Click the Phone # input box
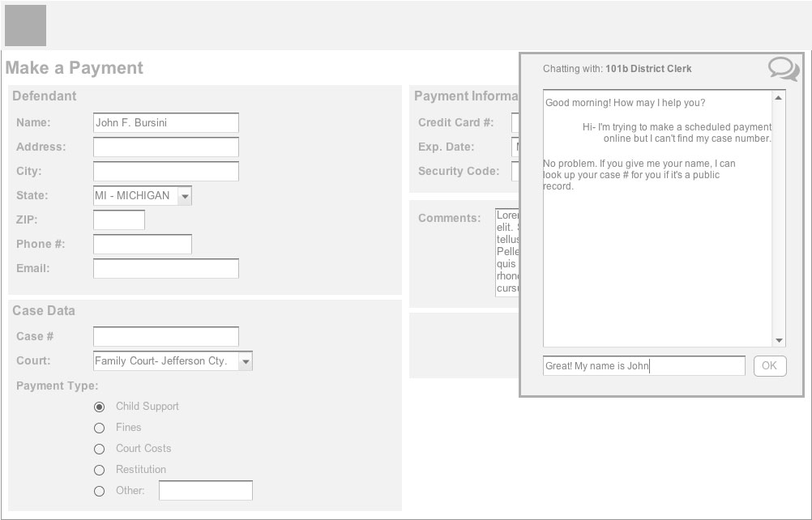Screen dimensions: 812x520 [142, 245]
